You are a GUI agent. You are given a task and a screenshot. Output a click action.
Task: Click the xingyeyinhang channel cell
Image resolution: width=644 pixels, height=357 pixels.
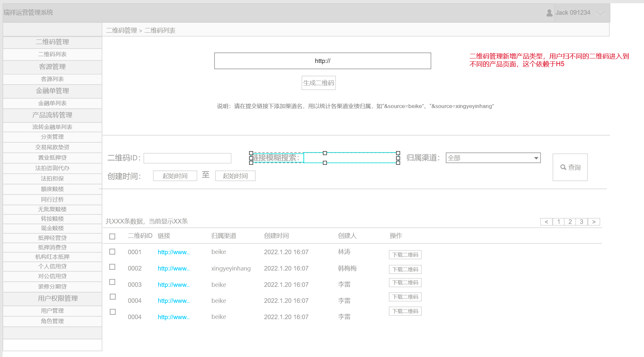(231, 269)
